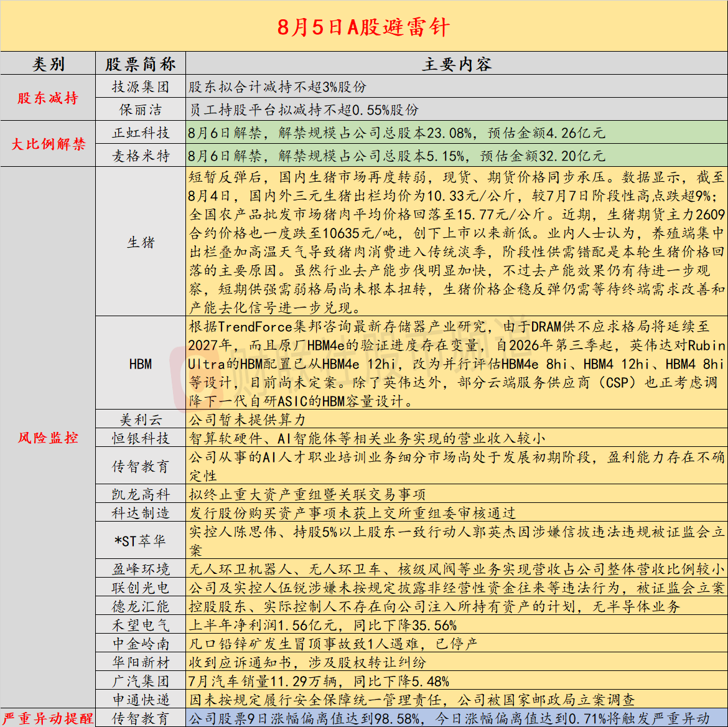Select the 美利云 stock cell
Image resolution: width=728 pixels, height=727 pixels.
pyautogui.click(x=141, y=419)
